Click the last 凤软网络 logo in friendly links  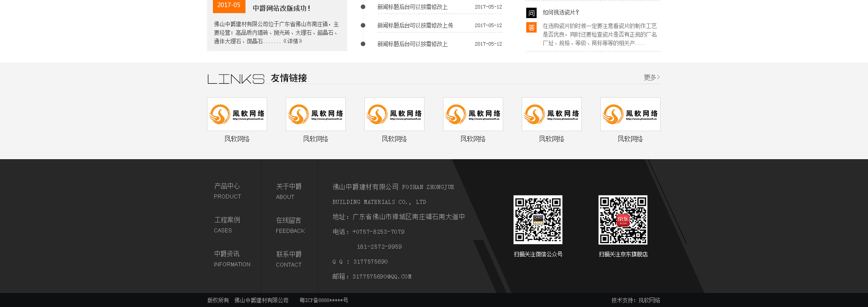pyautogui.click(x=630, y=114)
